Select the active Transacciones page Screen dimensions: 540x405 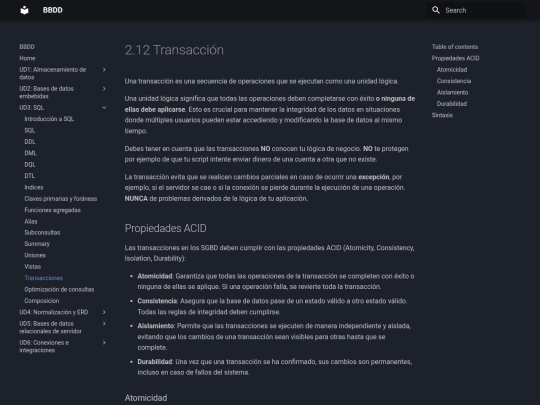[44, 278]
